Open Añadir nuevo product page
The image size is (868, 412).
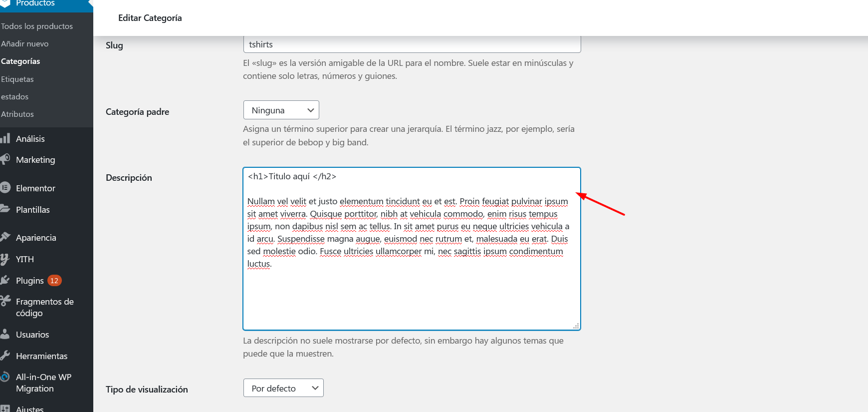click(25, 43)
